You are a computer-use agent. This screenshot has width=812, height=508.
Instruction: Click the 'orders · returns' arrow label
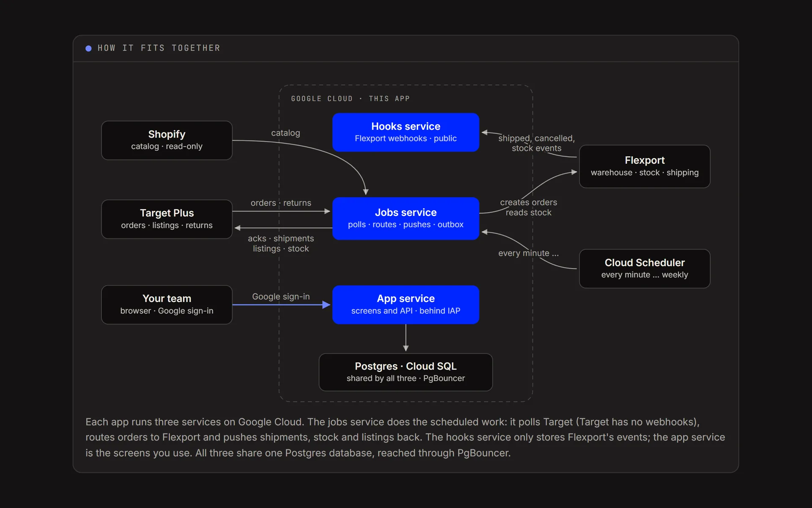pos(281,203)
